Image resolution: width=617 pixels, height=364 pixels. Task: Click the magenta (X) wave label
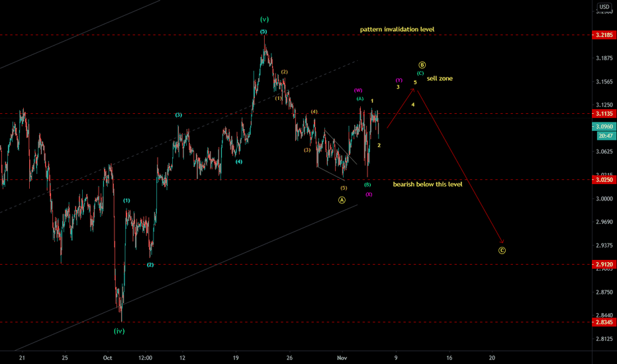tap(369, 195)
